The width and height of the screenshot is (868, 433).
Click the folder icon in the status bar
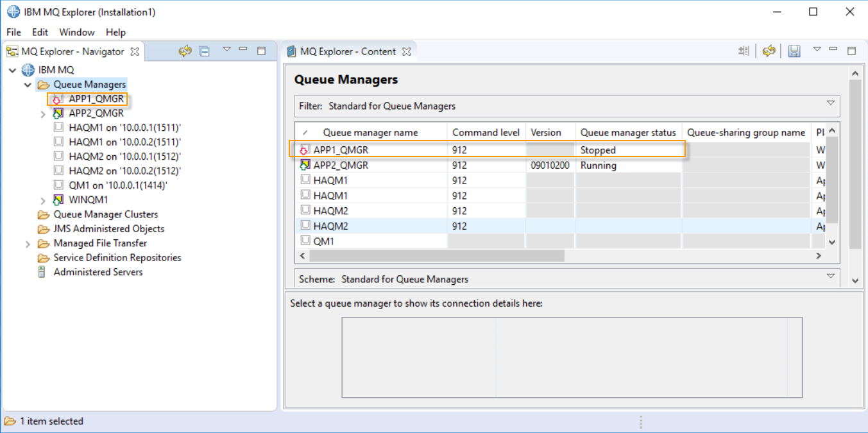click(x=10, y=421)
